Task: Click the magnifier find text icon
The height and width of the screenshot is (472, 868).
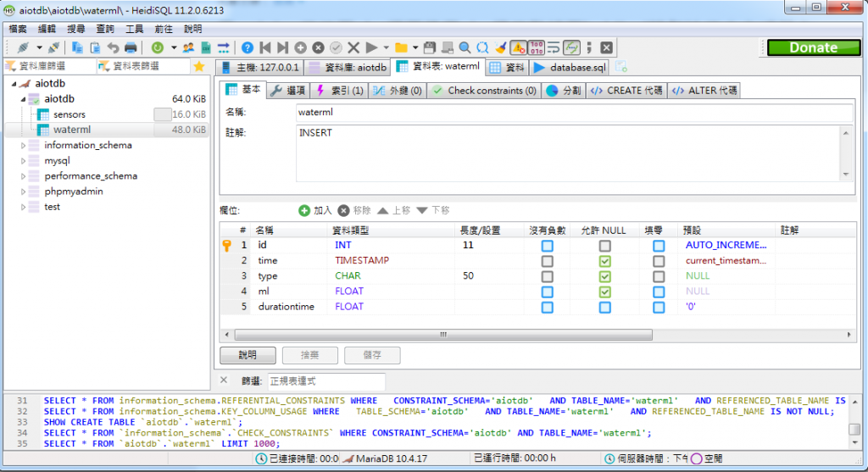Action: pos(465,47)
